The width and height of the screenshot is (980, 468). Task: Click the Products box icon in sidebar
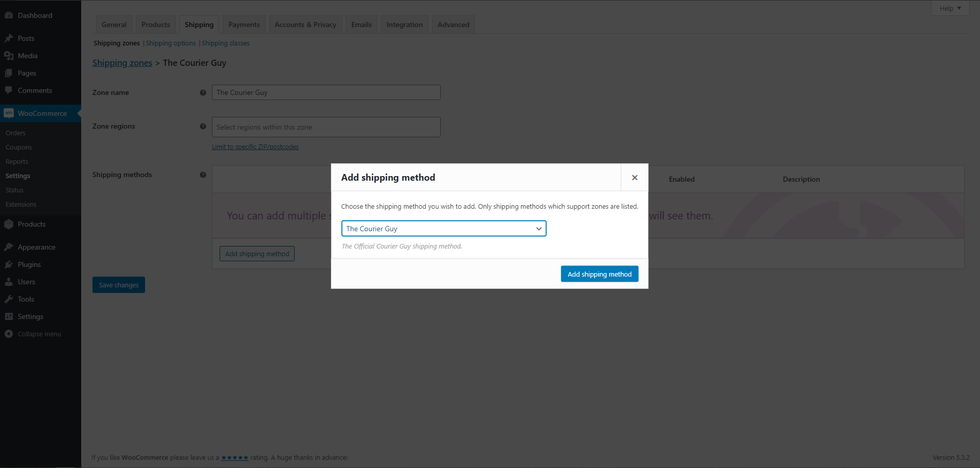[9, 224]
